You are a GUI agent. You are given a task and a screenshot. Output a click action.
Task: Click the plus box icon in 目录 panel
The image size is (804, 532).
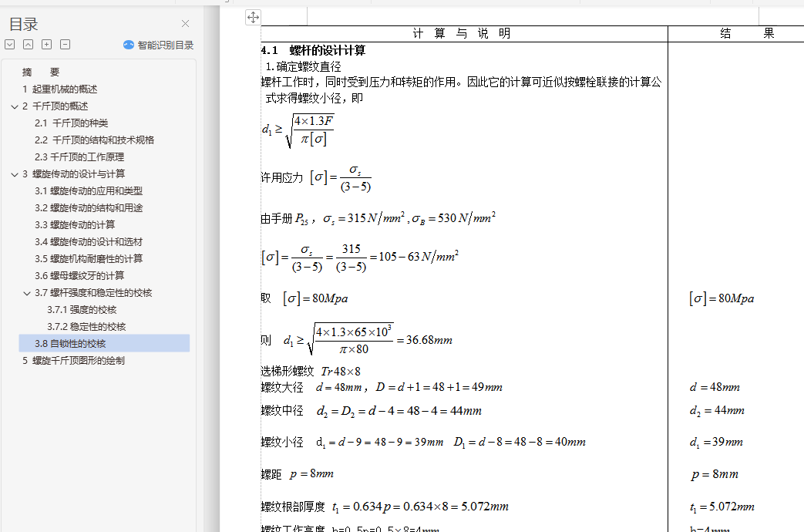[47, 45]
